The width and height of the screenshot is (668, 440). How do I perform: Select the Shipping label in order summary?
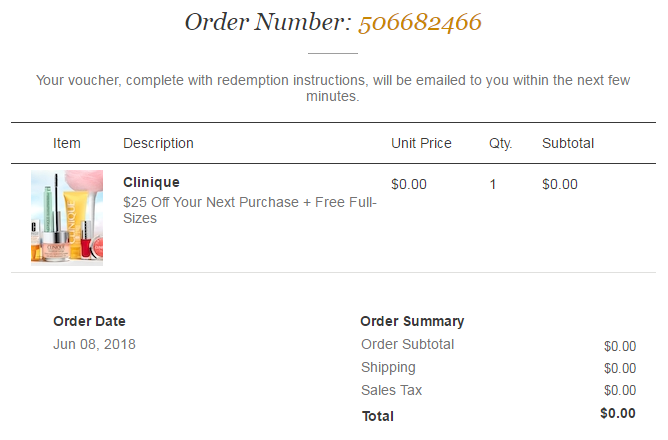[x=388, y=367]
